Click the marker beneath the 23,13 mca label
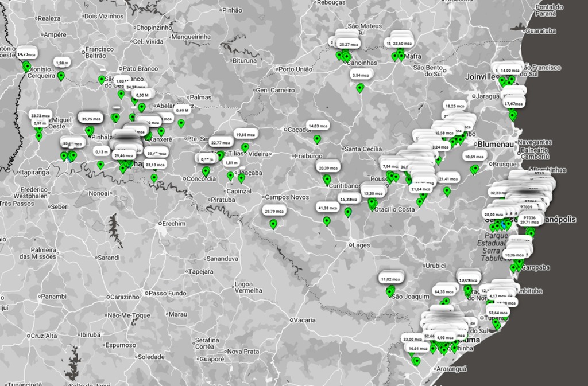Screen dimensions: 588x386 tap(154, 178)
